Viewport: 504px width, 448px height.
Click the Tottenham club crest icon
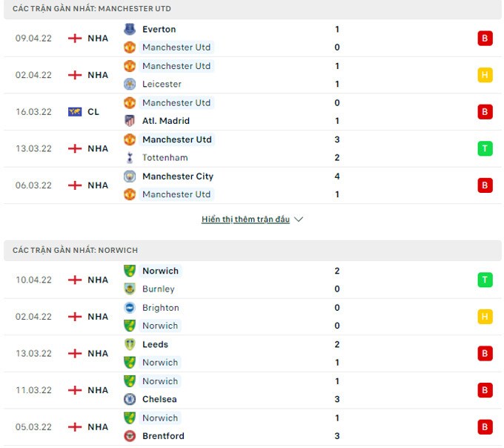click(x=130, y=157)
